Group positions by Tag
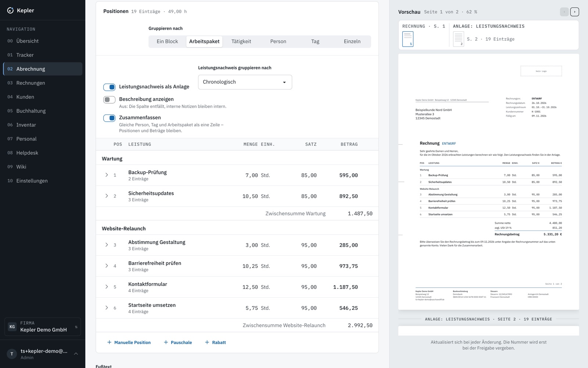Screen dimensions: 588x368 tap(315, 41)
